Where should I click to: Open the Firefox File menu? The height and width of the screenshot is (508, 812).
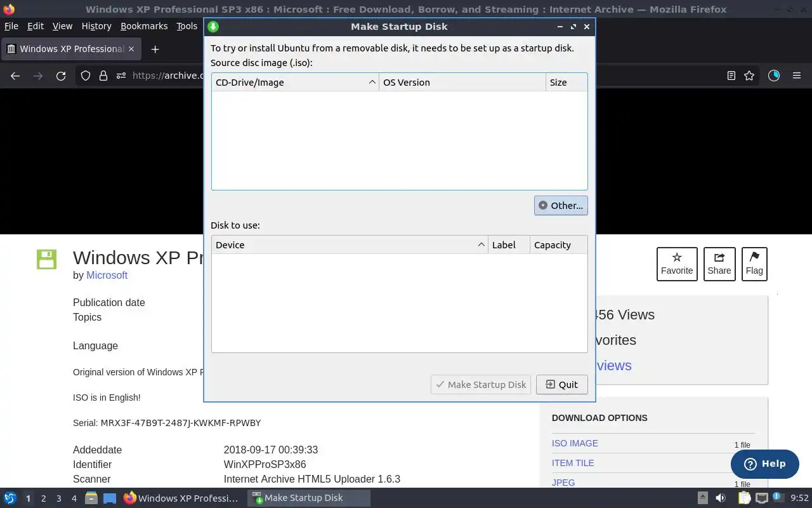(11, 26)
